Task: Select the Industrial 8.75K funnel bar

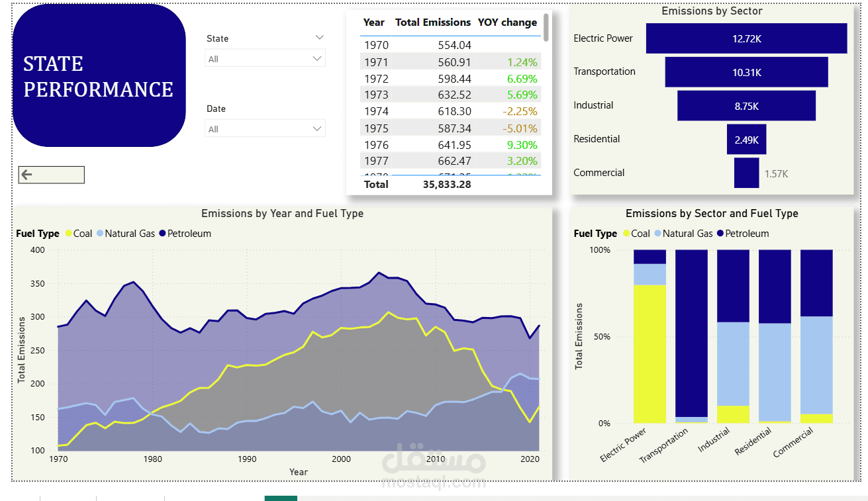Action: pos(746,106)
